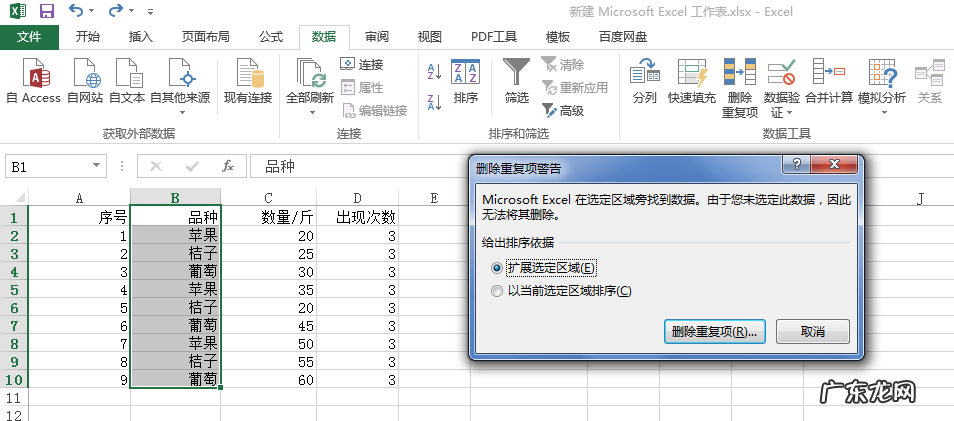Select column B header
Screen dimensions: 954x421
(x=175, y=197)
